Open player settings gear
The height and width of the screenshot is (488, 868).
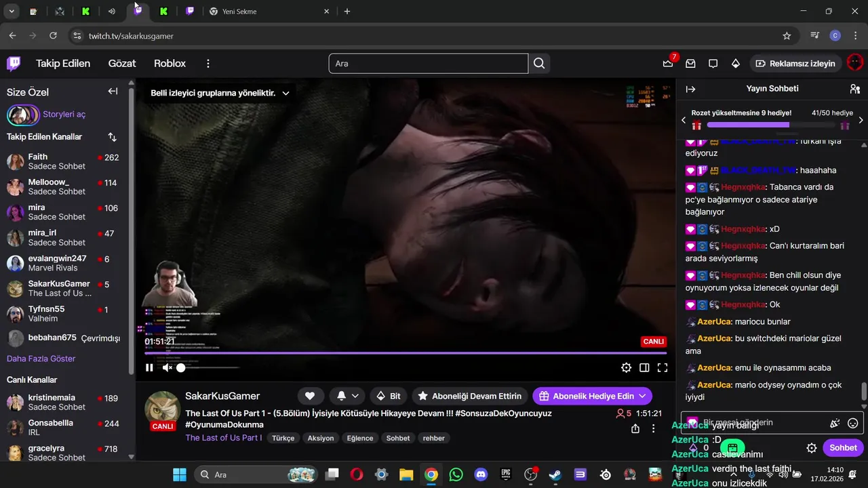click(626, 367)
